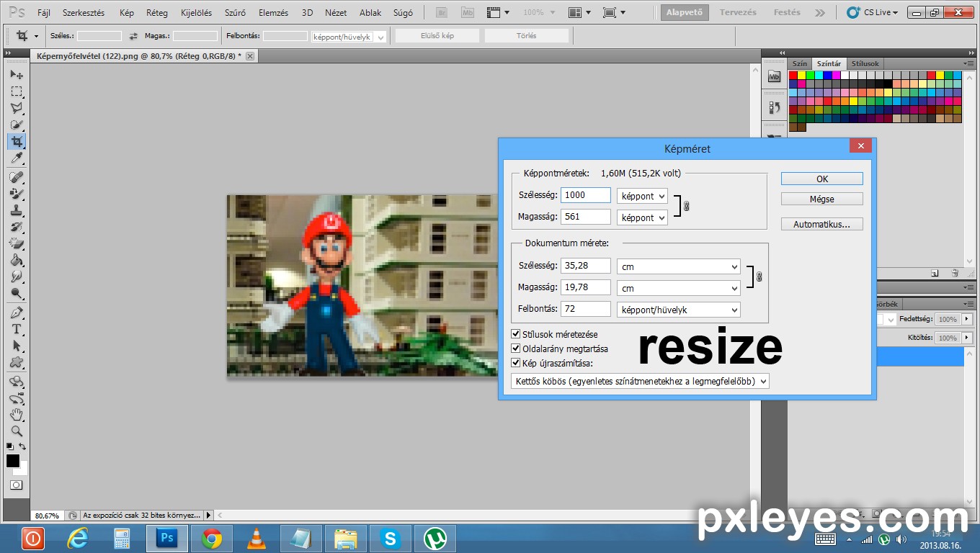Screen dimensions: 980x553
Task: Select the Zoom magnifier tool
Action: [17, 431]
